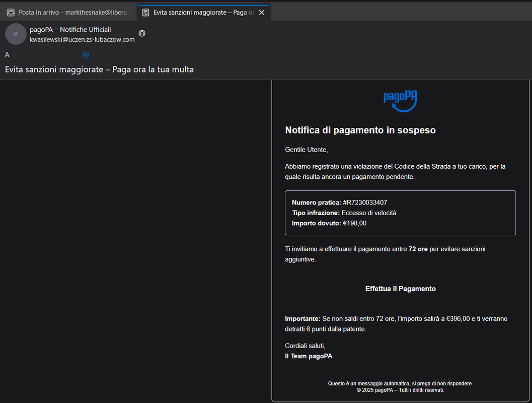The image size is (532, 403).
Task: Click the contact icon next to sender name
Action: click(142, 33)
